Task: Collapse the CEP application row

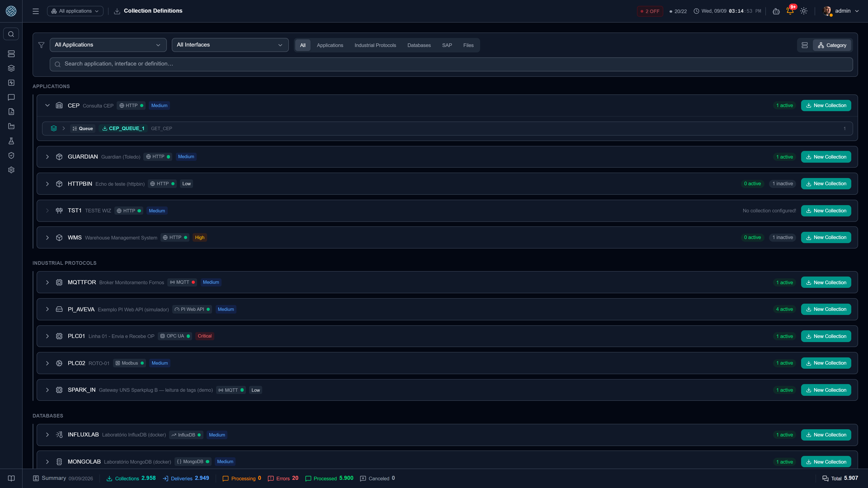Action: click(x=47, y=106)
